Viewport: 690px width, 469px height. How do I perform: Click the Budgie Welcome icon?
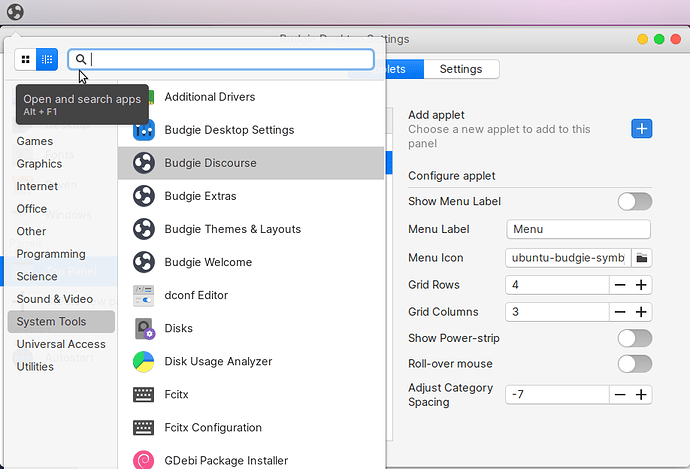144,262
